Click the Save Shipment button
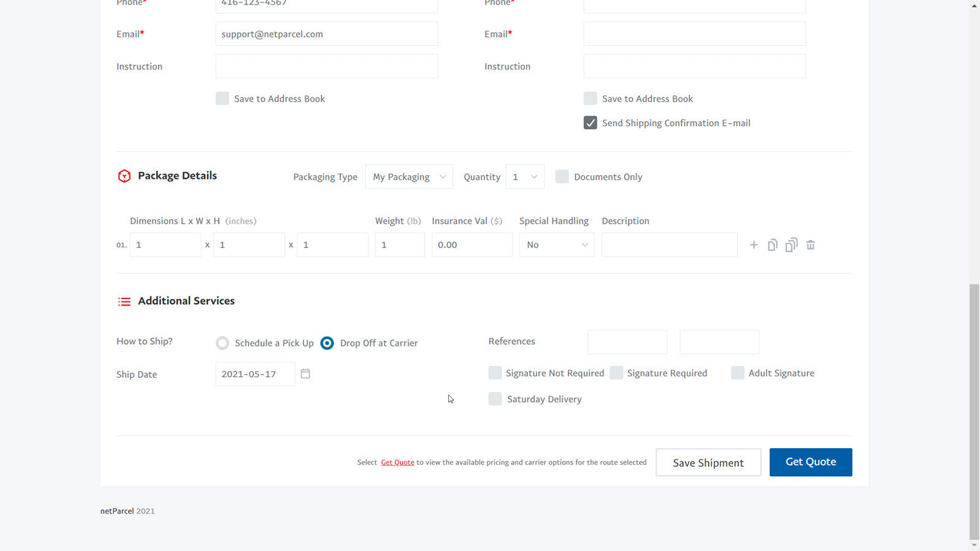The image size is (980, 551). pos(708,462)
